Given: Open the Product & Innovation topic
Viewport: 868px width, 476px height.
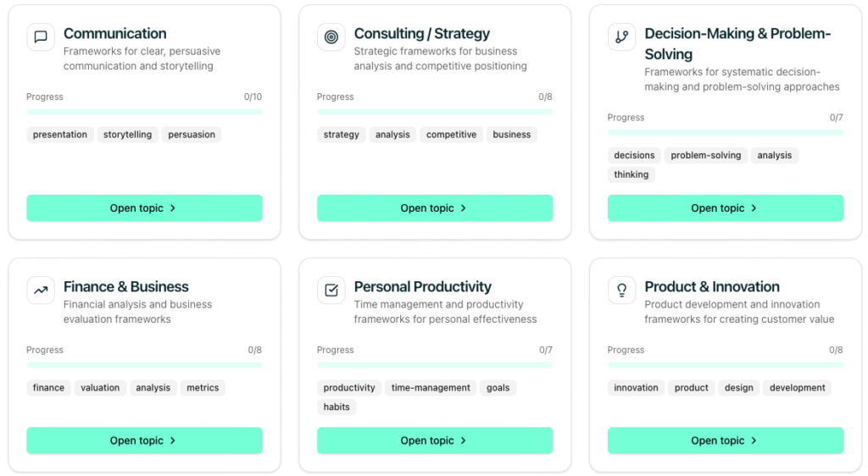Looking at the screenshot, I should 726,440.
